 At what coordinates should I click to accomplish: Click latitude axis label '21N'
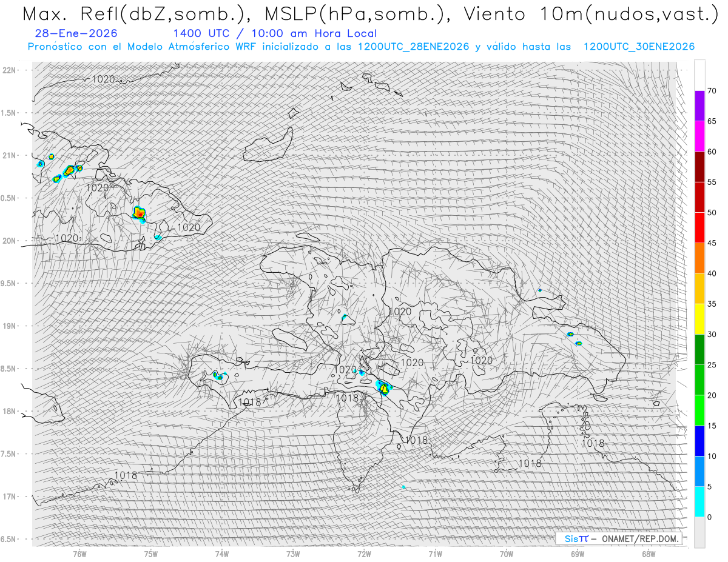click(x=8, y=155)
